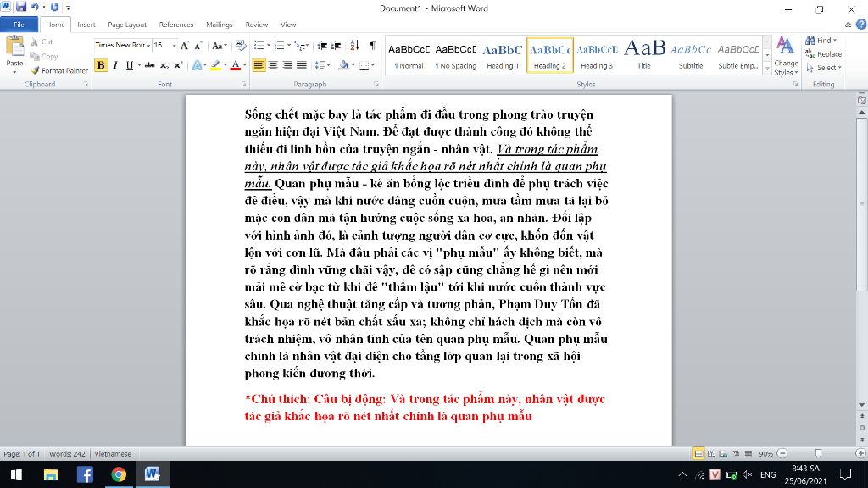Apply the Title style
The width and height of the screenshot is (868, 488).
[644, 55]
